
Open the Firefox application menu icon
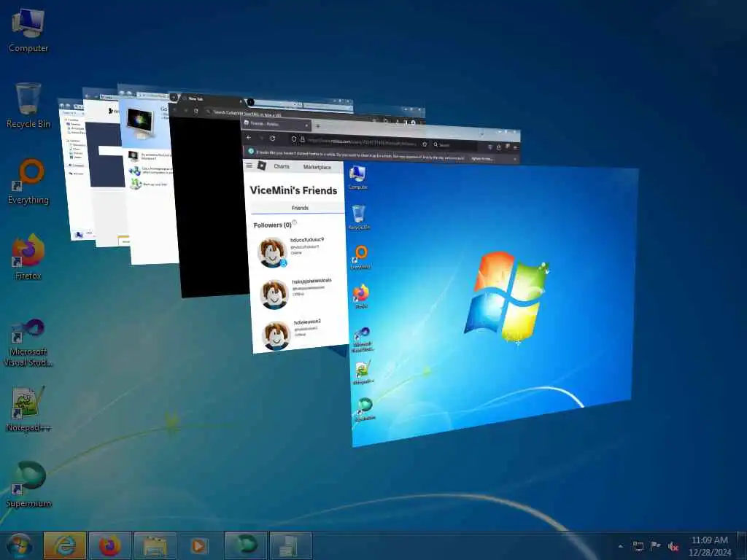coord(515,147)
